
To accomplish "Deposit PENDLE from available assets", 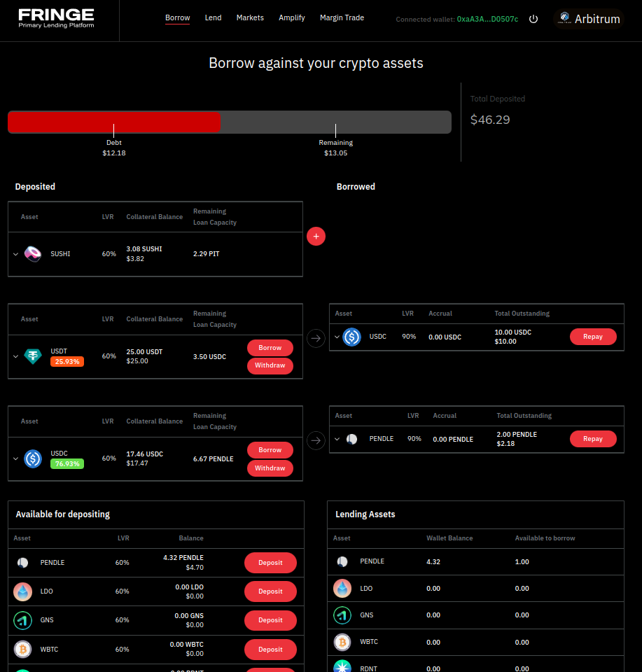I will click(270, 563).
